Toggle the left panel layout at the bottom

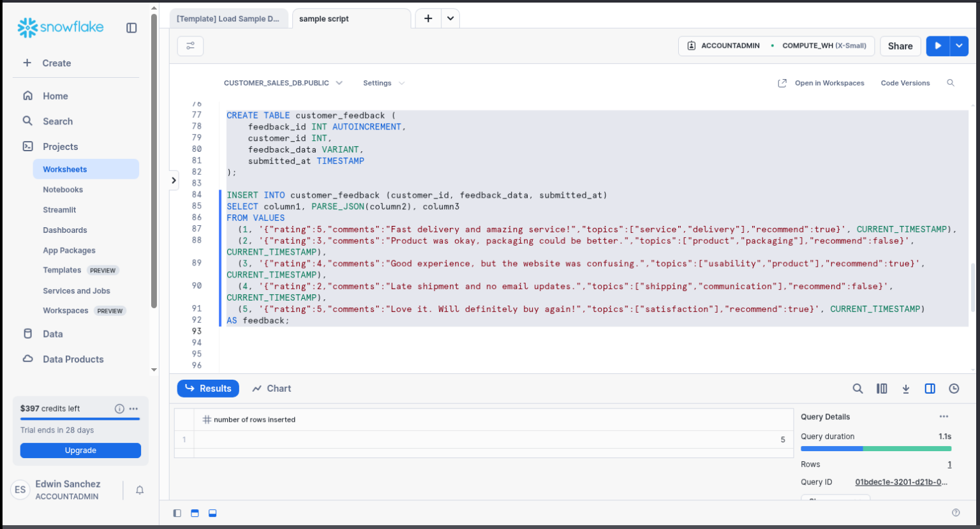pyautogui.click(x=177, y=513)
